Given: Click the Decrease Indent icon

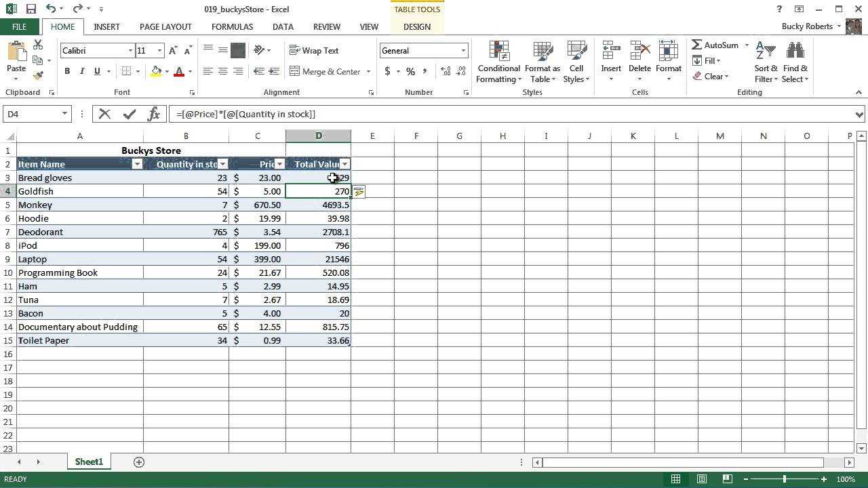Looking at the screenshot, I should pos(258,71).
